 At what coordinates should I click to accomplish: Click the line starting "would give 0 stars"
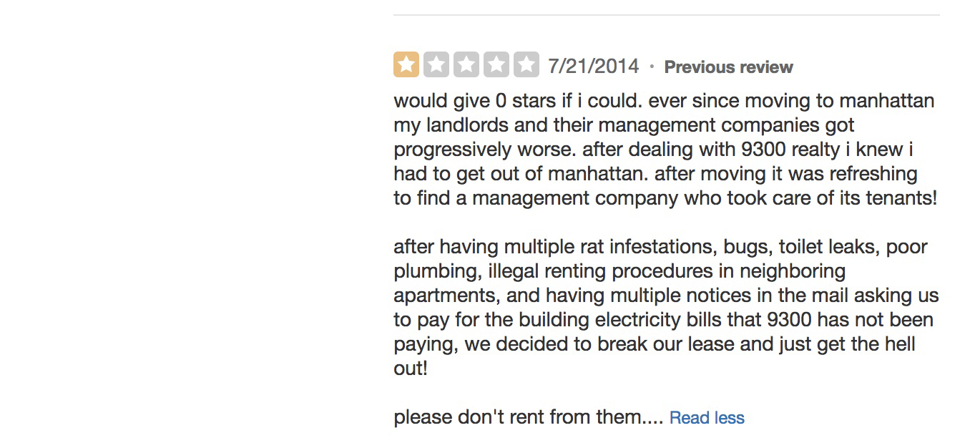(663, 101)
